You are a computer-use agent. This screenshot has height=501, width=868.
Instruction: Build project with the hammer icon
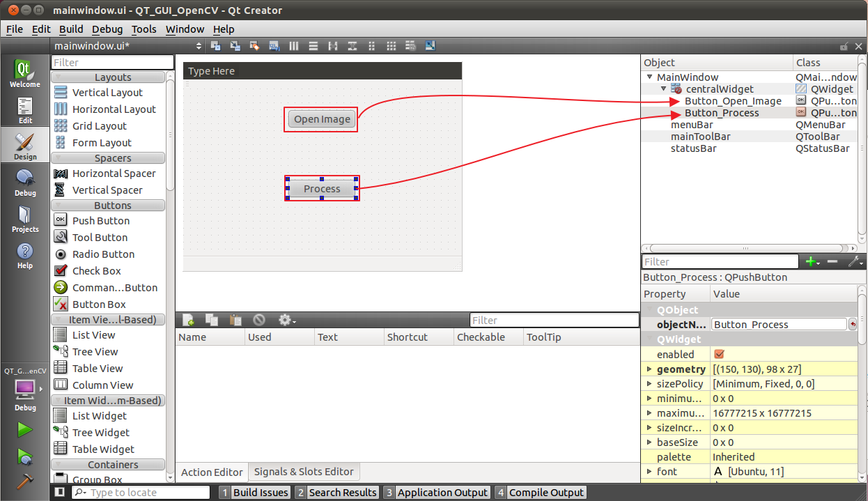click(x=25, y=481)
